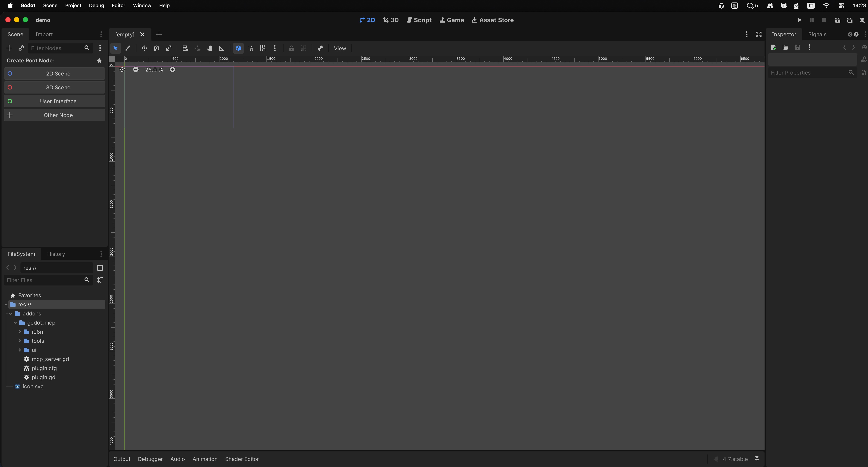Create a User Interface root node
868x467 pixels.
55,101
